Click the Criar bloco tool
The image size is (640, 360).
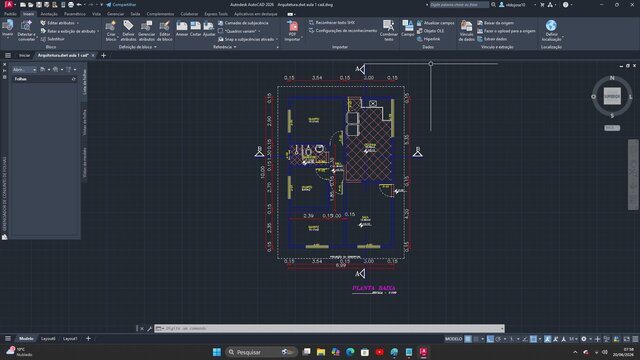[x=111, y=31]
